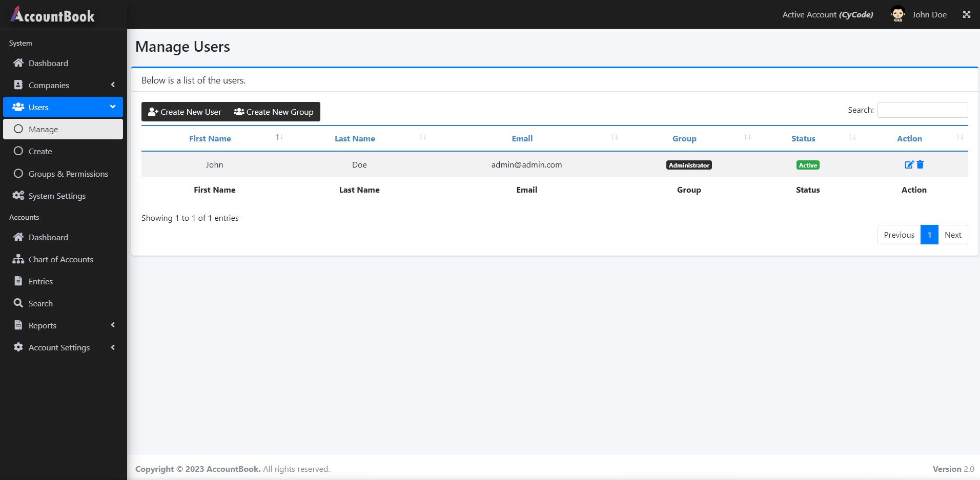Expand the Reports submenu arrow

113,325
